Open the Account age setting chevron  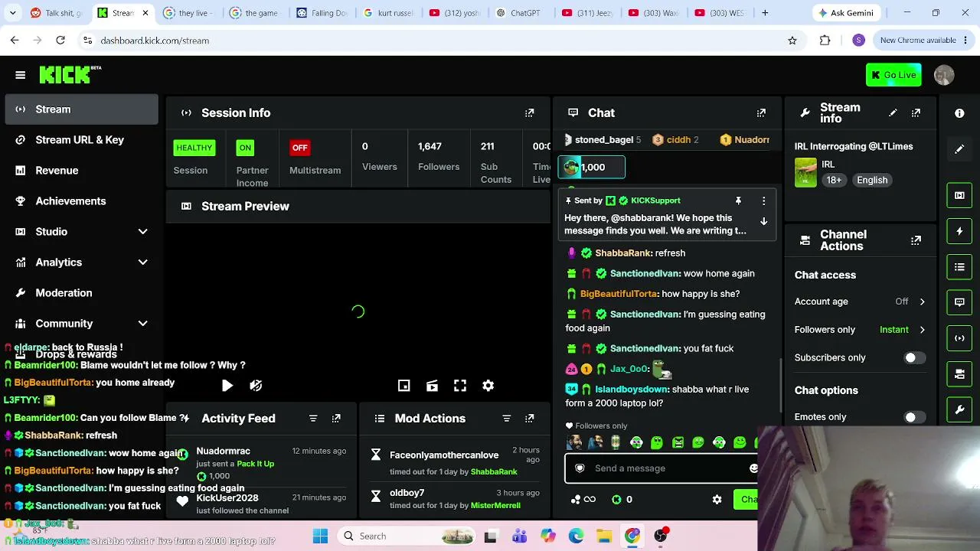pyautogui.click(x=922, y=302)
